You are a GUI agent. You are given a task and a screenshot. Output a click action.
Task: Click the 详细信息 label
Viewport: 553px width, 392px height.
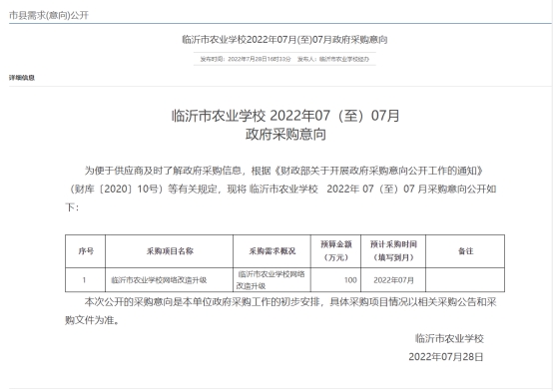pos(22,78)
